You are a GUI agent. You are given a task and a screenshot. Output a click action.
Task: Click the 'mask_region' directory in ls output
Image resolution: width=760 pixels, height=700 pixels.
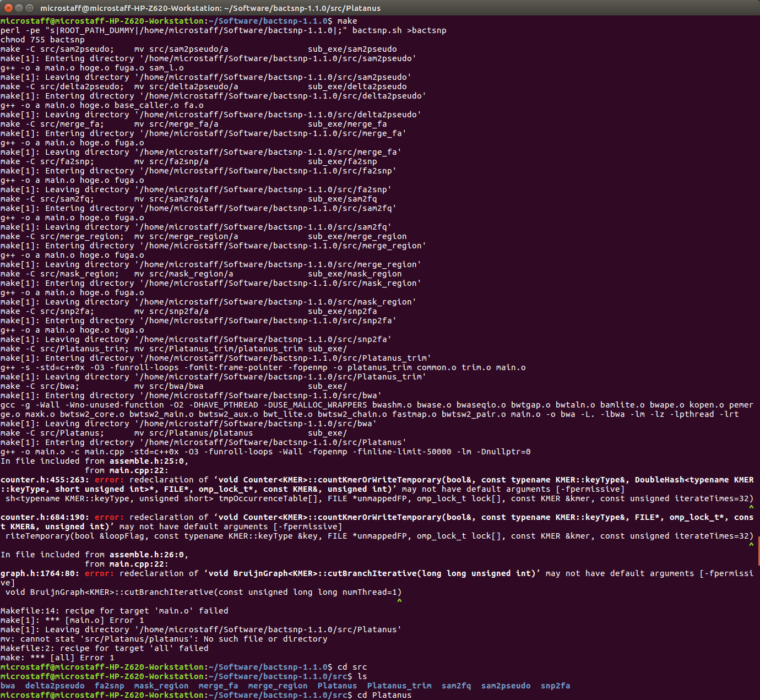pyautogui.click(x=161, y=686)
